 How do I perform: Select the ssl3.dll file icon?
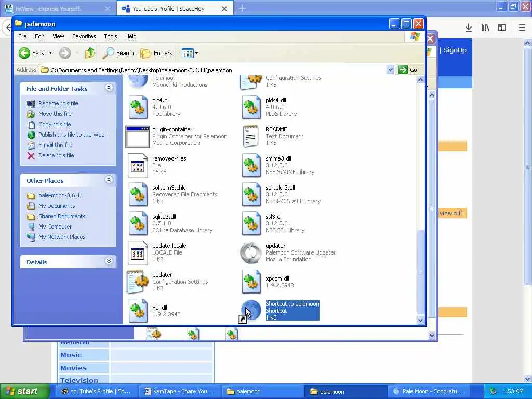pyautogui.click(x=251, y=223)
